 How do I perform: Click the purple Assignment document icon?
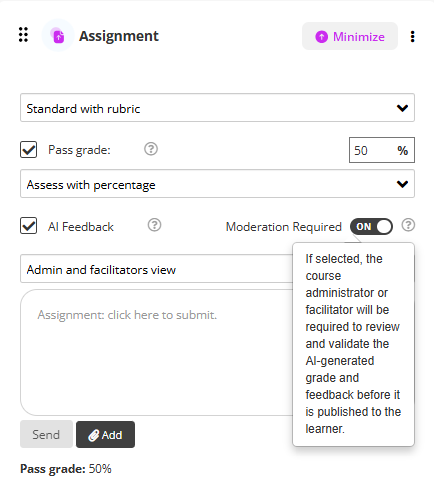(x=58, y=35)
